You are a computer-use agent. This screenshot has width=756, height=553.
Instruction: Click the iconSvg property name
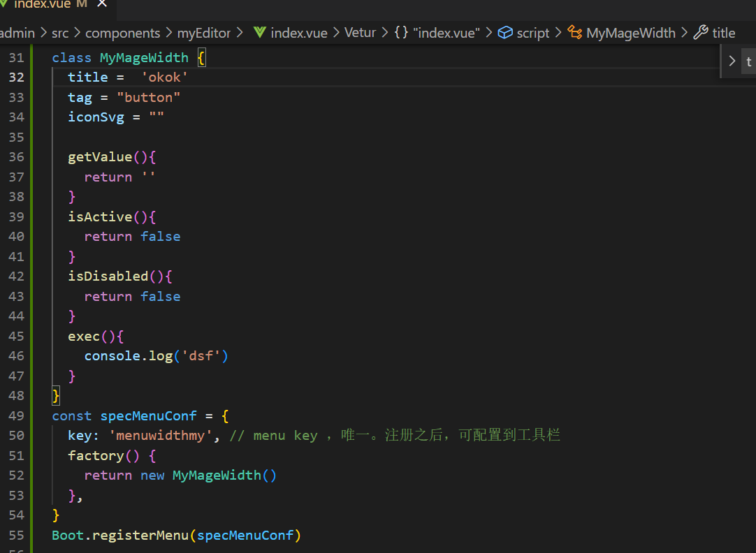pyautogui.click(x=96, y=117)
